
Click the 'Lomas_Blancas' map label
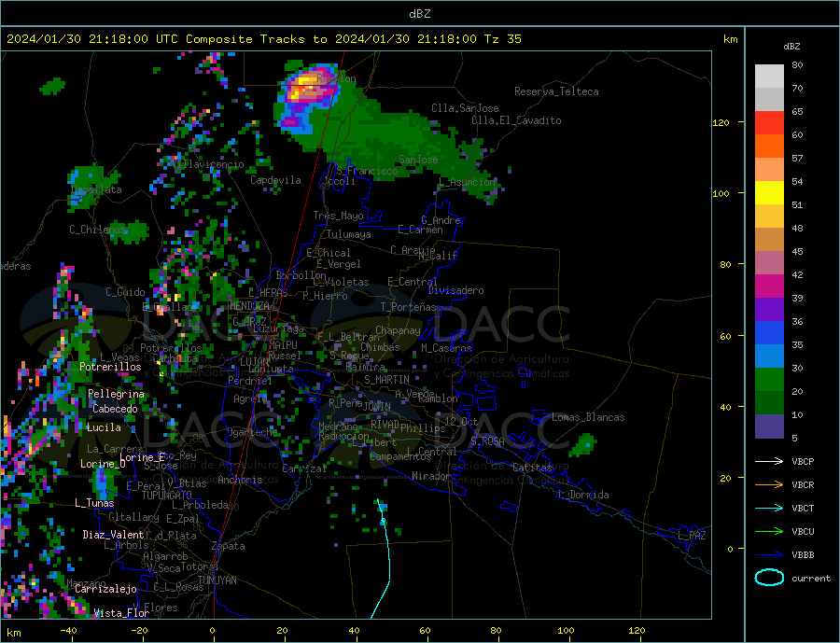(588, 417)
